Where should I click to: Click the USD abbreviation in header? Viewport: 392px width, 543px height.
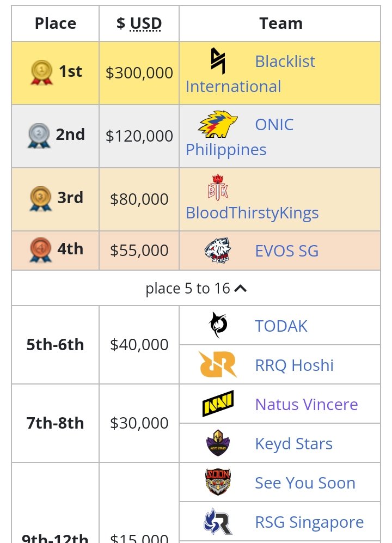pos(145,23)
